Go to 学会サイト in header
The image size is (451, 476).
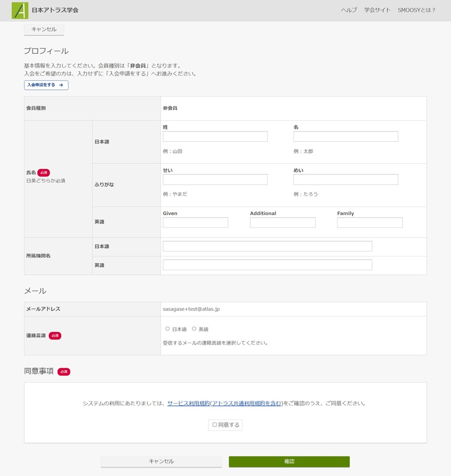pyautogui.click(x=377, y=10)
